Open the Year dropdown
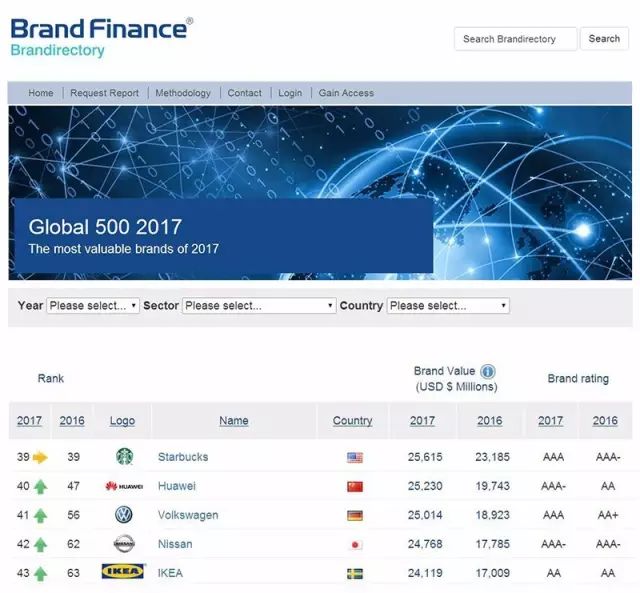640x593 pixels. 93,306
